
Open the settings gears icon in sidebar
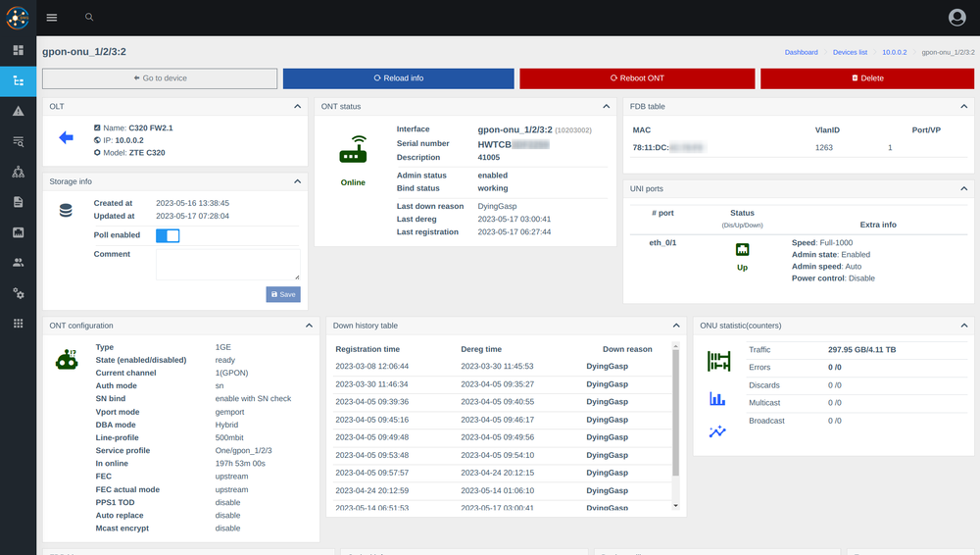[x=18, y=293]
